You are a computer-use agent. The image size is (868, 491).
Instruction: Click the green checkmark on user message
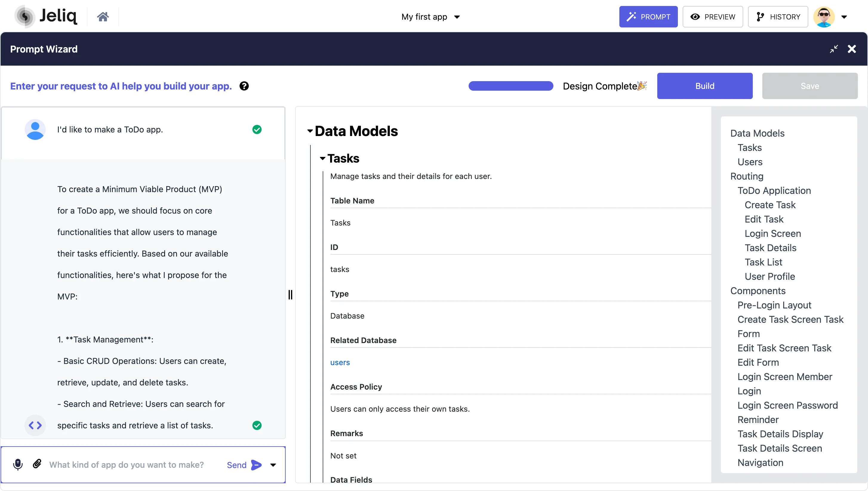pos(257,129)
